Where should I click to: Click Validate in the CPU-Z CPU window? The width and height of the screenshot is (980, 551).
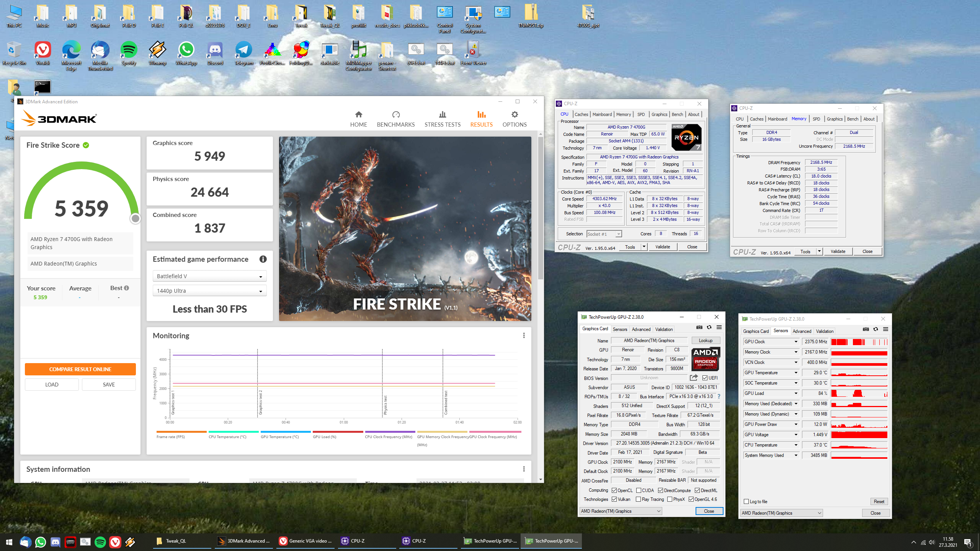(x=663, y=247)
